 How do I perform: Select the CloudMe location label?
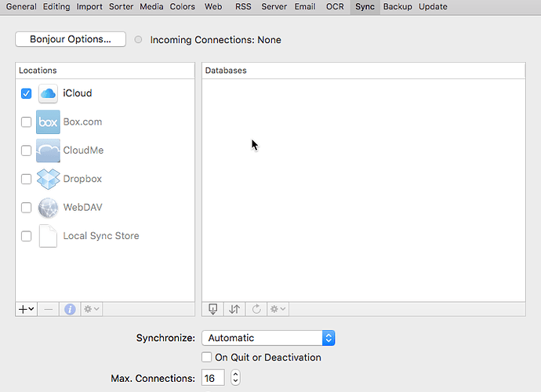tap(83, 150)
